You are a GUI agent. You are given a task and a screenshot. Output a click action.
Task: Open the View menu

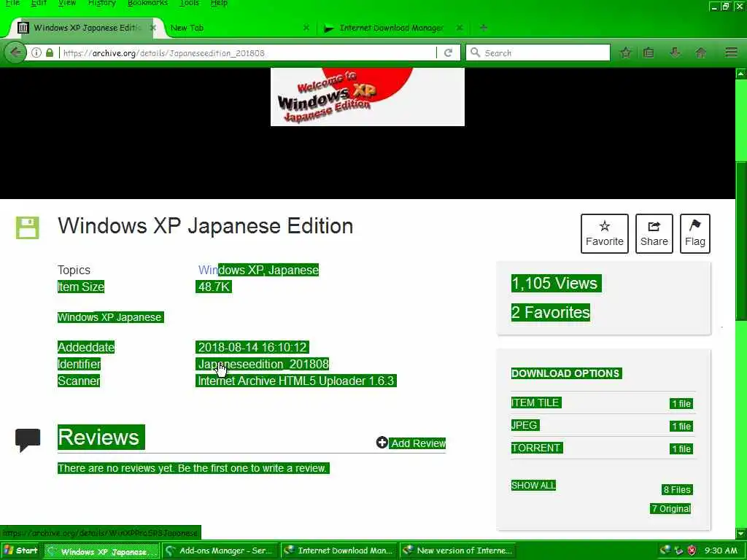[67, 4]
